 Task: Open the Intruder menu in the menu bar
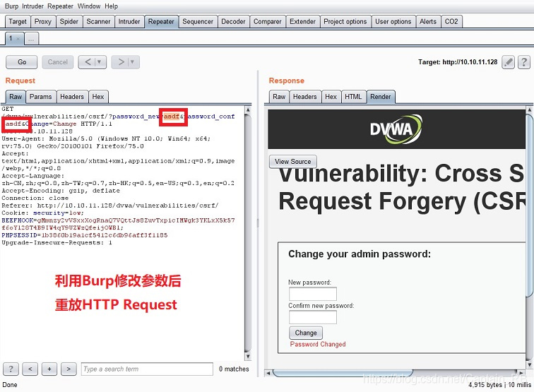tap(32, 6)
